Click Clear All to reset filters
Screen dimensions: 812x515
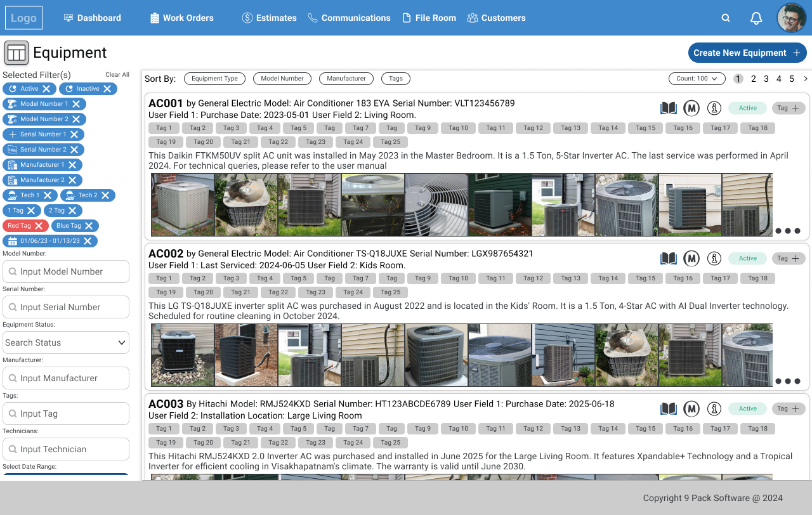pyautogui.click(x=117, y=75)
